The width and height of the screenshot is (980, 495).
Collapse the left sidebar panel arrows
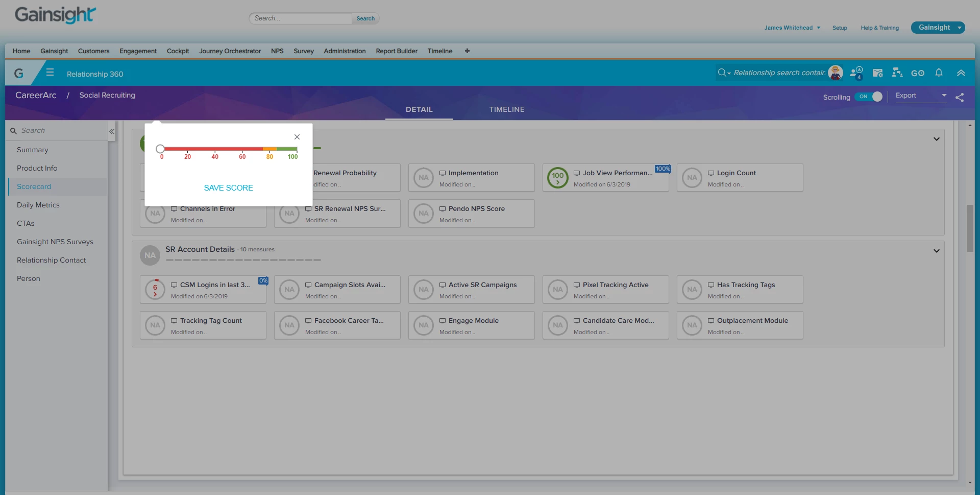[112, 132]
